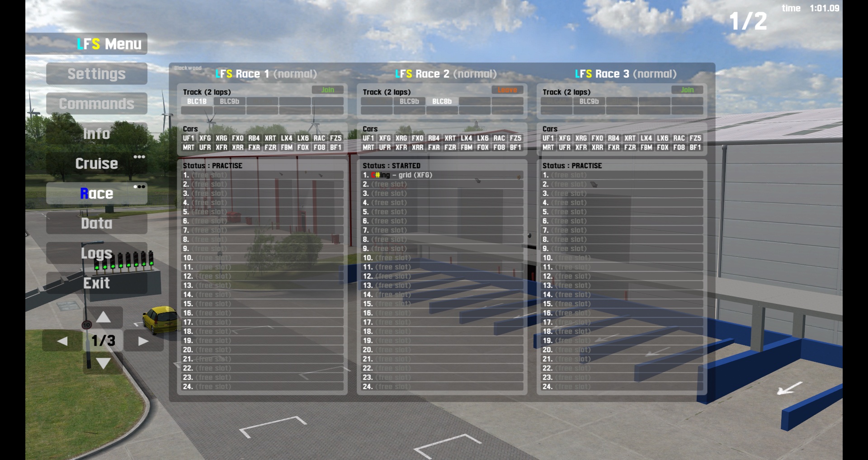Screen dimensions: 868x460
Task: Select track BLC1B in Race 1
Action: (x=197, y=101)
